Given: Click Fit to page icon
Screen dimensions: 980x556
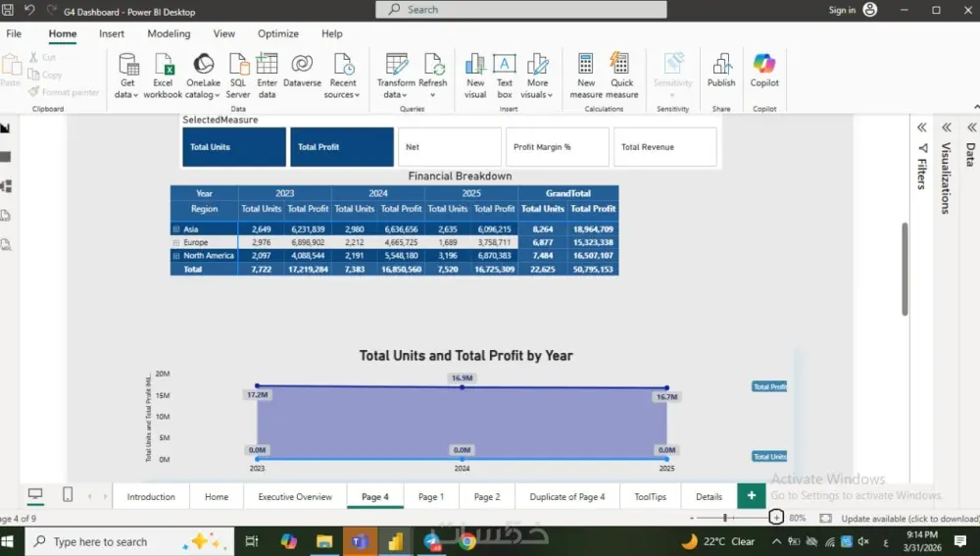Looking at the screenshot, I should click(825, 518).
